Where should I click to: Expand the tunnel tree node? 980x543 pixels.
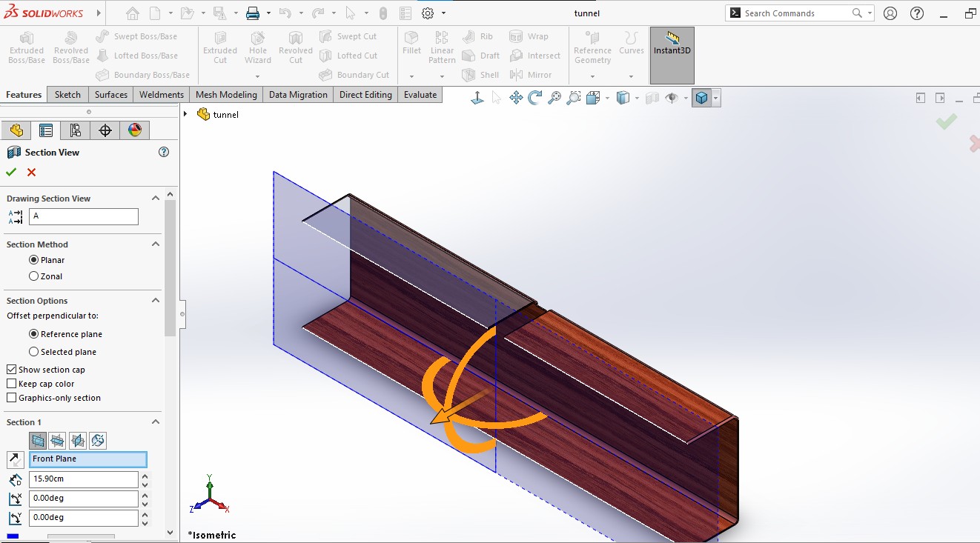(x=186, y=114)
